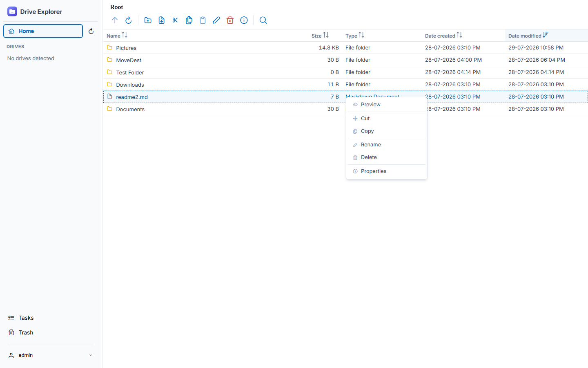Open the Search magnifier tool
This screenshot has width=588, height=368.
point(263,20)
